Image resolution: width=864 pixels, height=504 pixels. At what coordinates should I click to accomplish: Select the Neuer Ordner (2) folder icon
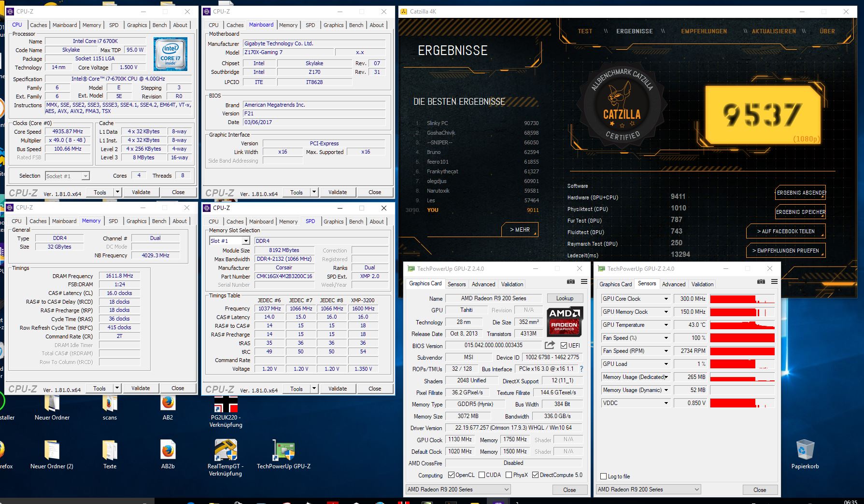pyautogui.click(x=52, y=450)
